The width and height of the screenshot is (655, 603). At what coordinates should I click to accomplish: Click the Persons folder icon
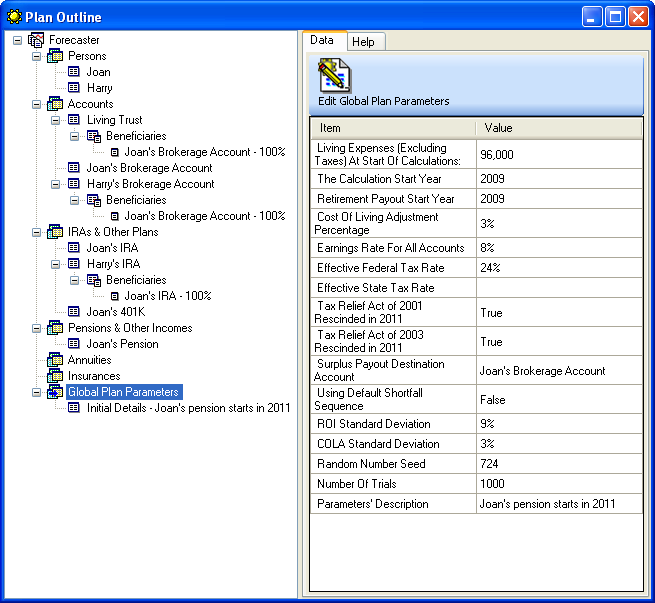point(55,56)
